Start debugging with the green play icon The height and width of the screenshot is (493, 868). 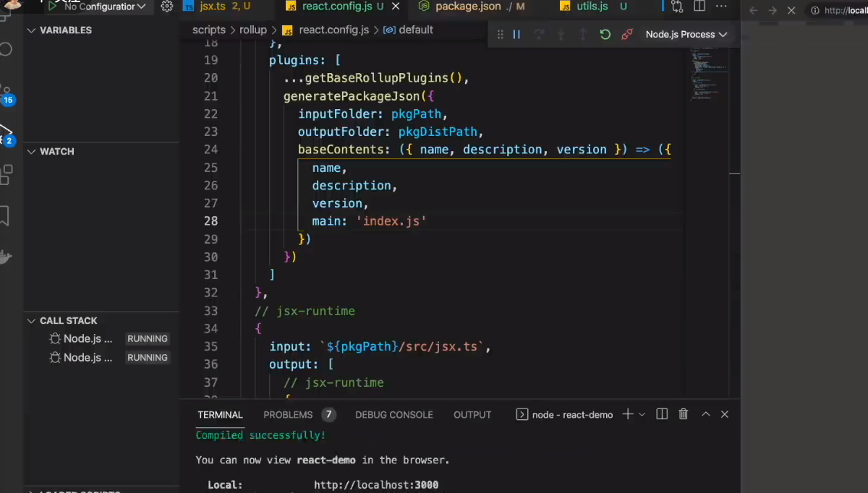click(x=52, y=7)
